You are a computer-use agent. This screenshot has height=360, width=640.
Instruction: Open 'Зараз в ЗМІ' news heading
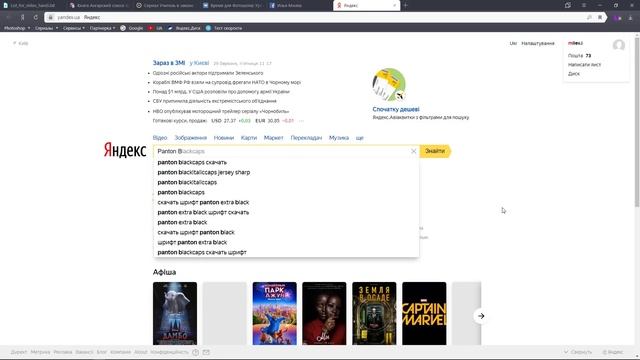click(169, 63)
